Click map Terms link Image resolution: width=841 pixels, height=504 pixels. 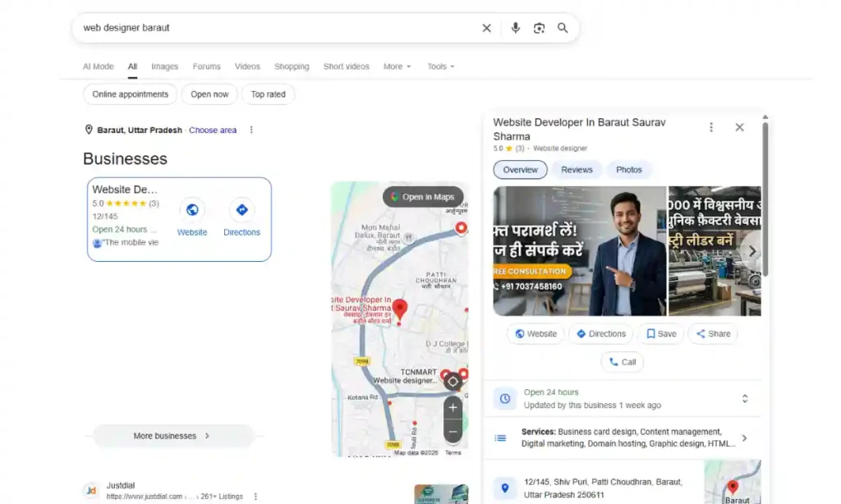pos(453,452)
